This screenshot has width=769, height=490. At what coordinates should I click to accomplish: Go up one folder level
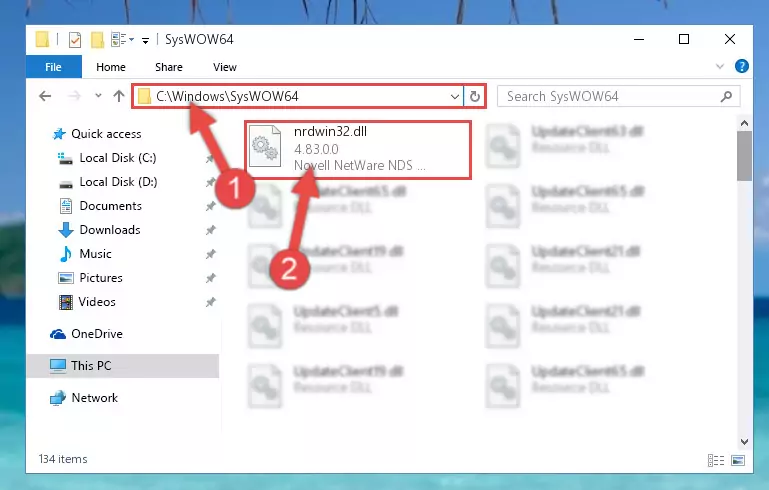coord(119,96)
